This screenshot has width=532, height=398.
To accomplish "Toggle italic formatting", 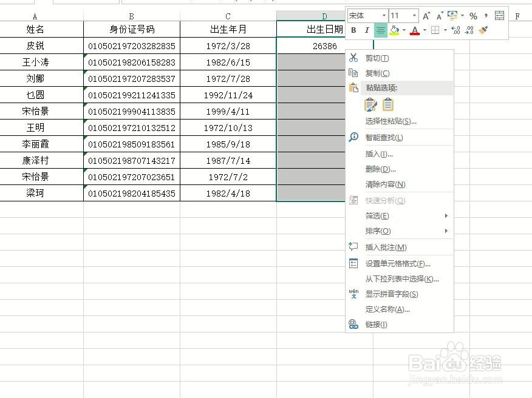I will click(x=367, y=30).
